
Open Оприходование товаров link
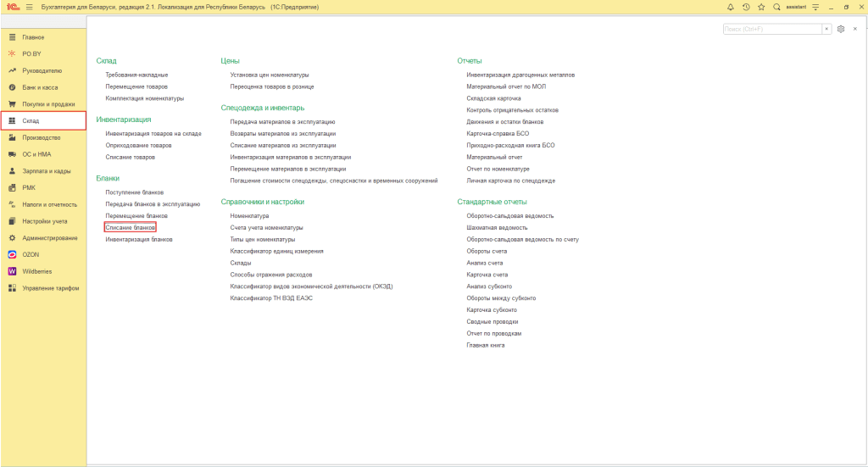[x=138, y=146]
